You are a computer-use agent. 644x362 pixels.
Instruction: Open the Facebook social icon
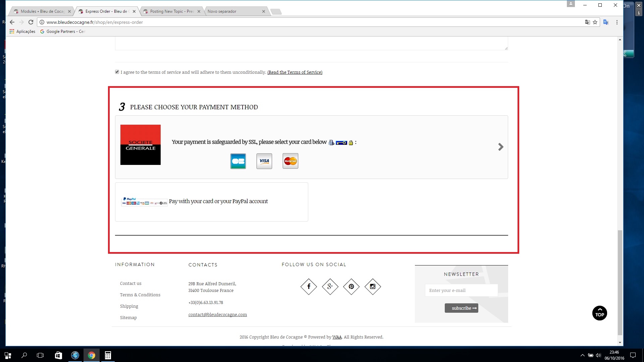coord(309,287)
